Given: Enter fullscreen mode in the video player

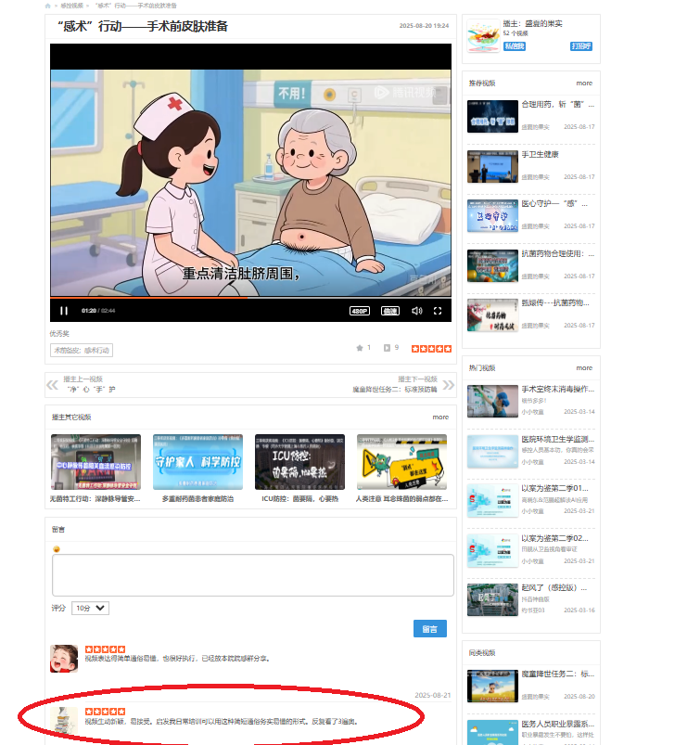Looking at the screenshot, I should (x=438, y=311).
